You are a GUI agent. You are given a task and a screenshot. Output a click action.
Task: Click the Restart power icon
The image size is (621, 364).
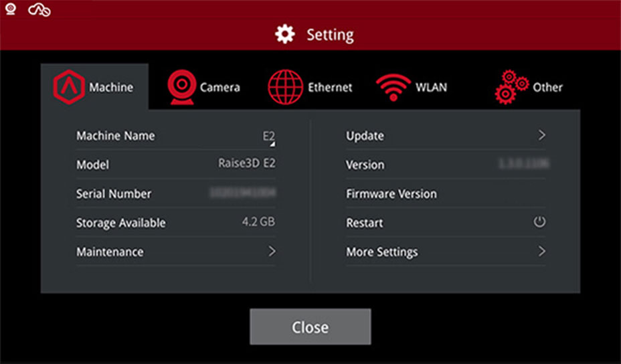[539, 221]
